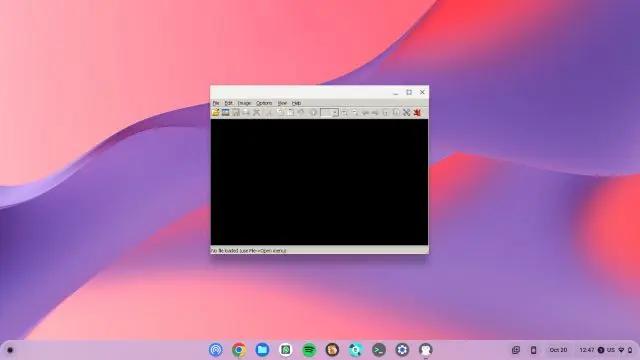
Task: Open the blue broadcast-circle app on shelf
Action: (216, 350)
